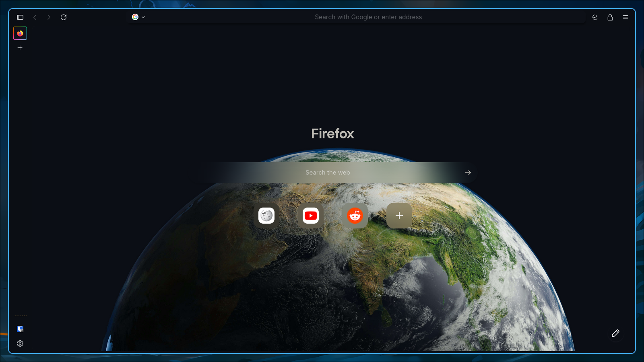Open the hamburger application menu

(625, 17)
